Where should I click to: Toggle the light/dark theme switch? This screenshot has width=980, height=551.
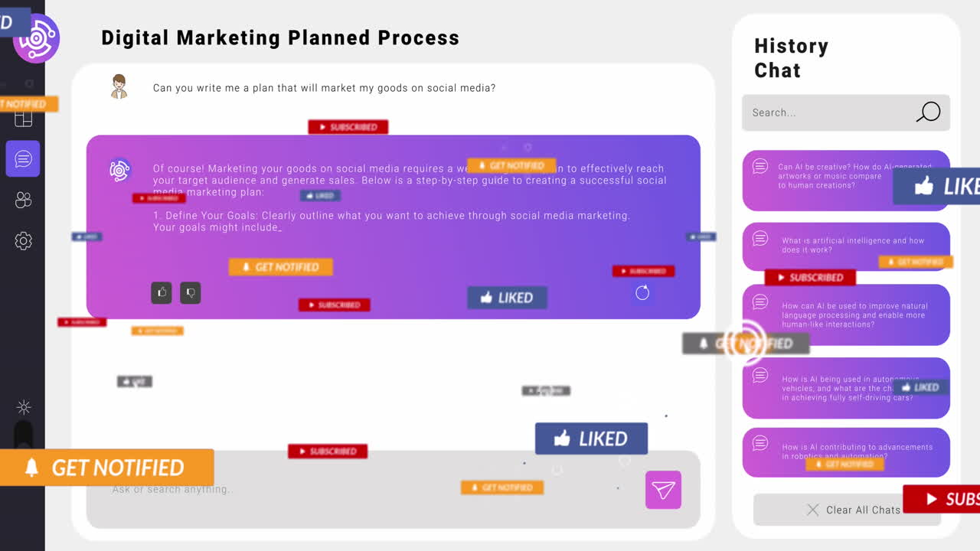[x=24, y=435]
